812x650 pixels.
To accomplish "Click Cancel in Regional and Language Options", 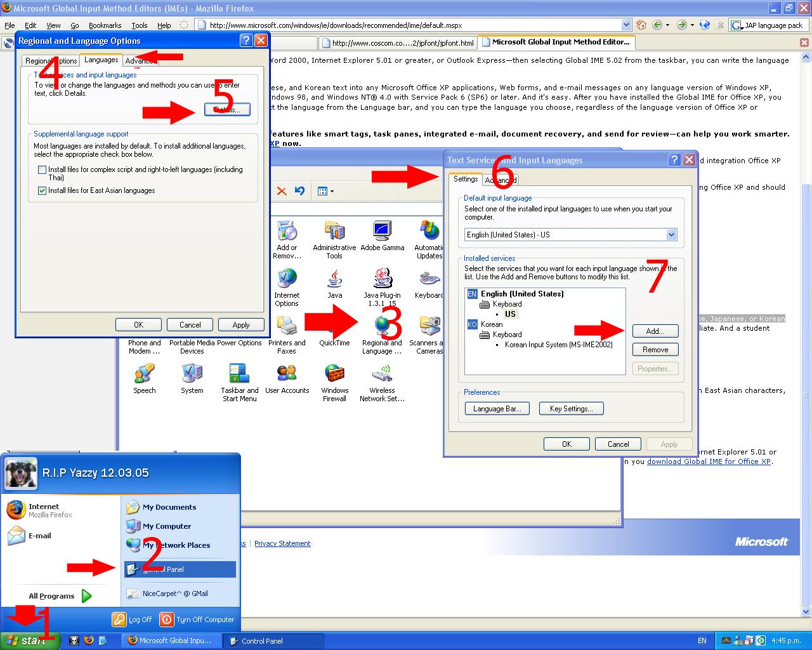I will click(190, 325).
